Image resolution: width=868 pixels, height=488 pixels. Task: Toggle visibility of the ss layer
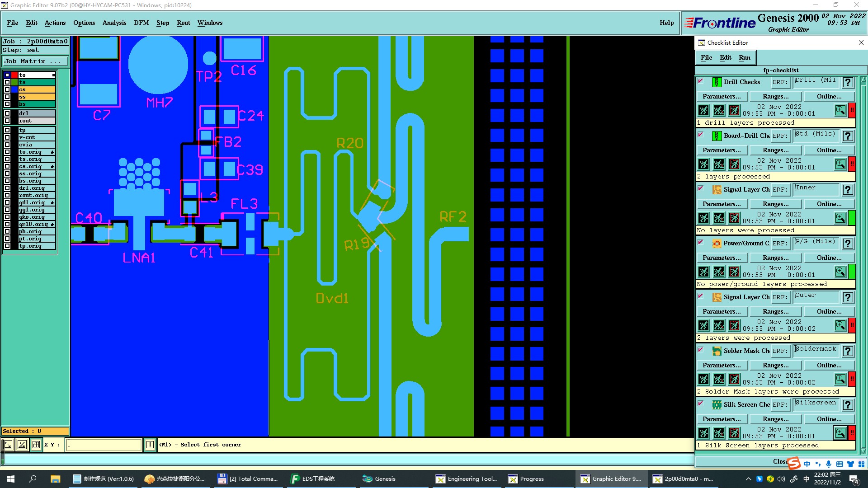point(7,97)
